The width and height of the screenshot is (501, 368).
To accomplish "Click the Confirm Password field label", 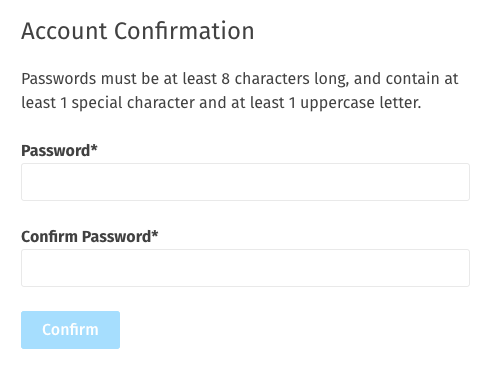I will click(x=89, y=237).
